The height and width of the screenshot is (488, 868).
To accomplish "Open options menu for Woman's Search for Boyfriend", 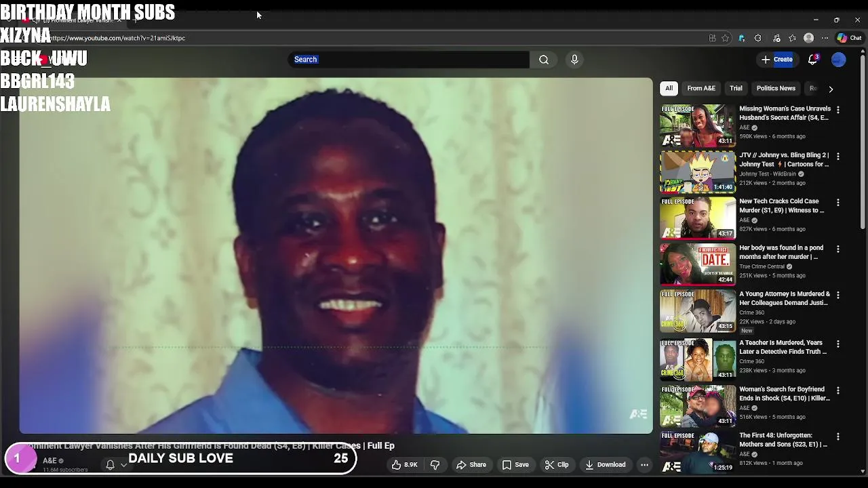I will click(x=838, y=390).
